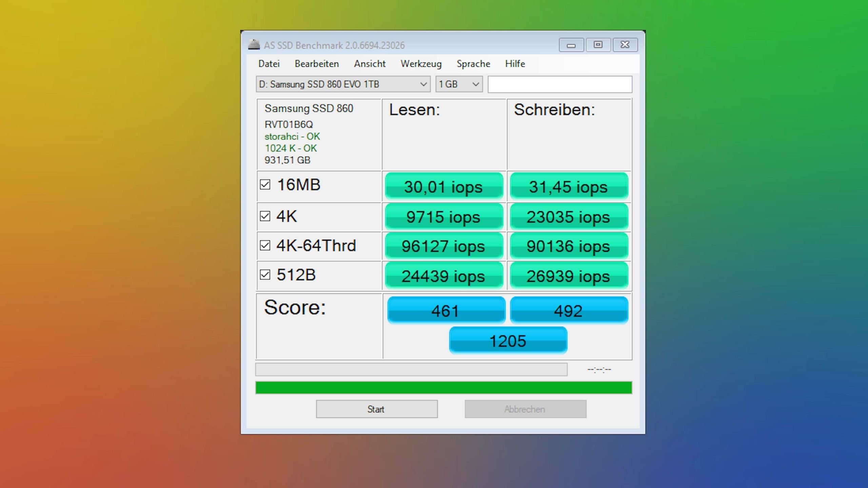Open the Sprache language menu
This screenshot has height=488, width=868.
(473, 64)
